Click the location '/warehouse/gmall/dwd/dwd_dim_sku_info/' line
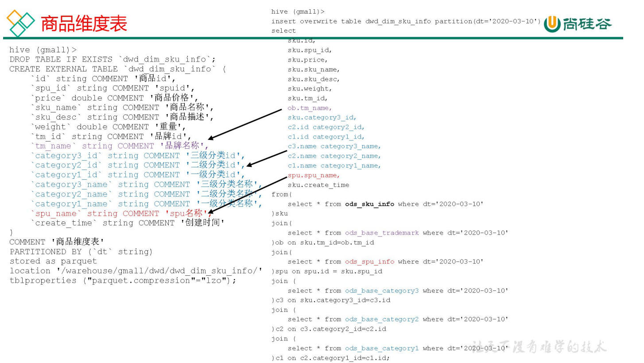The image size is (644, 363). [x=136, y=271]
